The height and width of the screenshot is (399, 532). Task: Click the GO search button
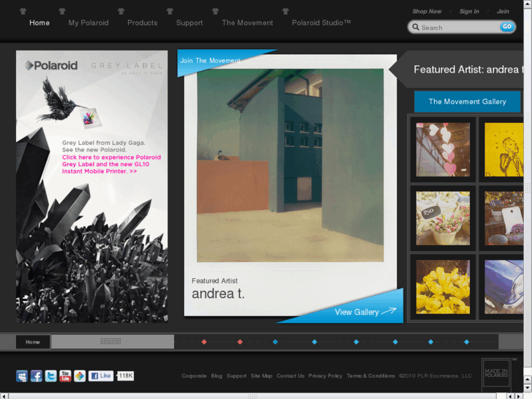click(x=507, y=26)
